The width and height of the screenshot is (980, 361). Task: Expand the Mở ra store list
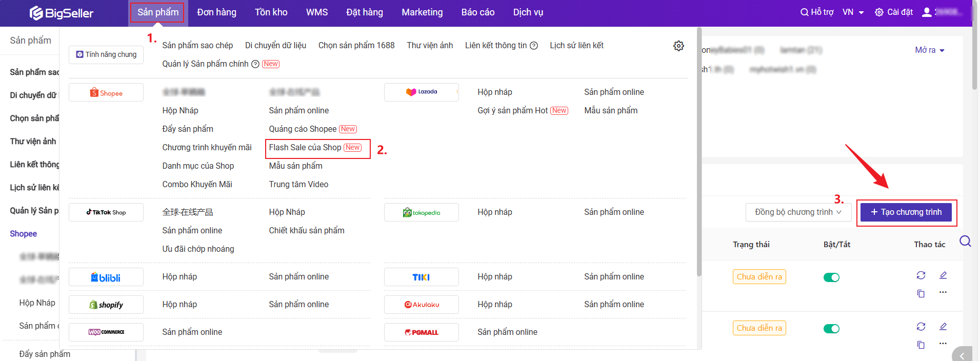coord(929,50)
